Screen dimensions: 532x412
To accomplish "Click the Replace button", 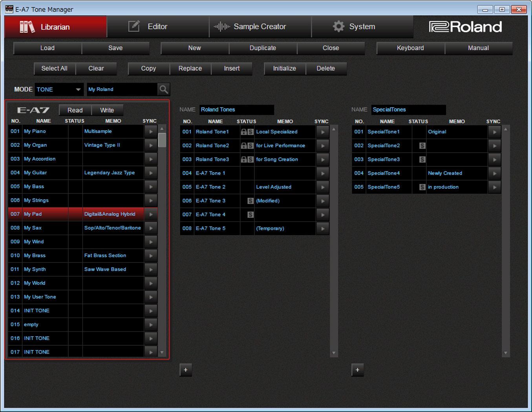I will click(x=190, y=68).
